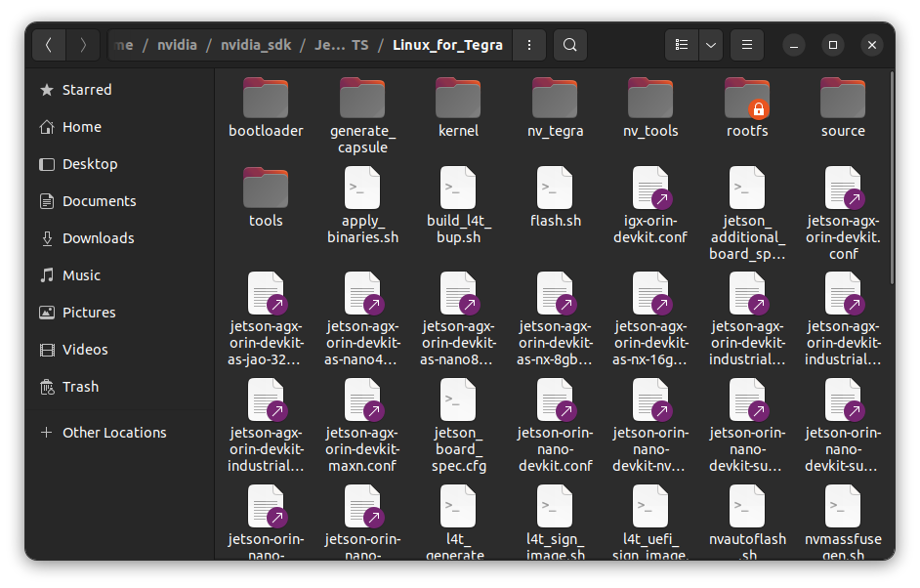Select the apply_binaries.sh script
Screen dimensions: 920x588
362,206
